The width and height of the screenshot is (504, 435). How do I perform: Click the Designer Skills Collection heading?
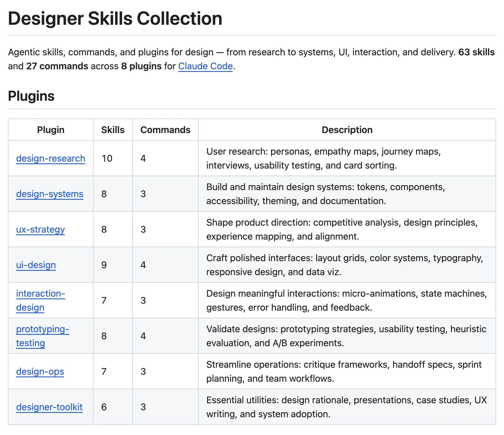pyautogui.click(x=115, y=18)
